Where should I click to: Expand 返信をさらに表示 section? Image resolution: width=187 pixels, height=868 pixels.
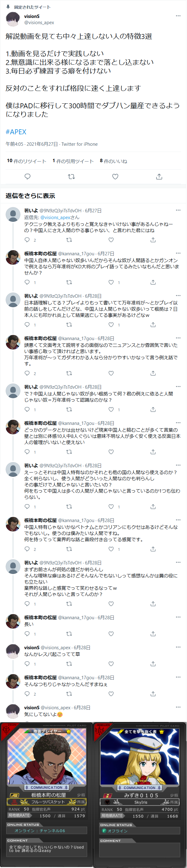pyautogui.click(x=30, y=196)
